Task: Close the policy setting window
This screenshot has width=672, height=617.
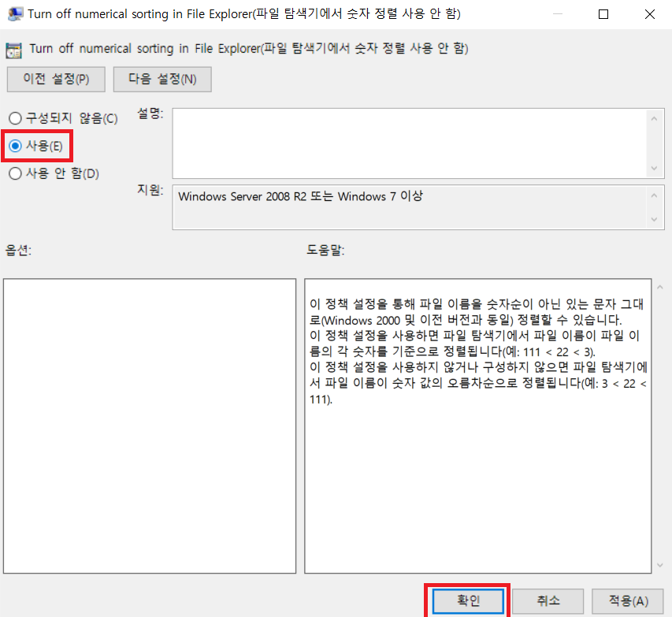Action: click(650, 14)
